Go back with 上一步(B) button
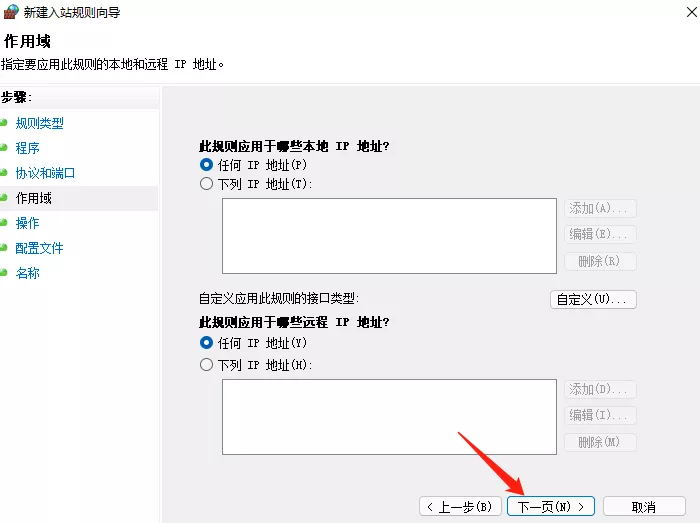The width and height of the screenshot is (700, 523). coord(459,507)
